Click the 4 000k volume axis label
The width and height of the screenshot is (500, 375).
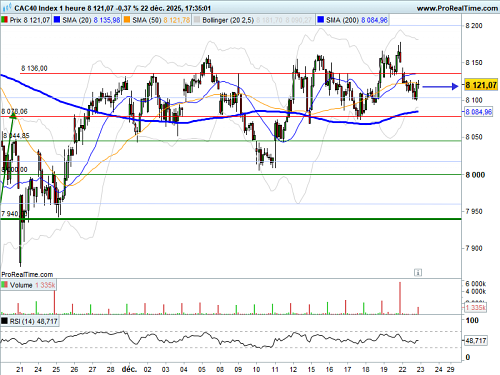point(476,292)
